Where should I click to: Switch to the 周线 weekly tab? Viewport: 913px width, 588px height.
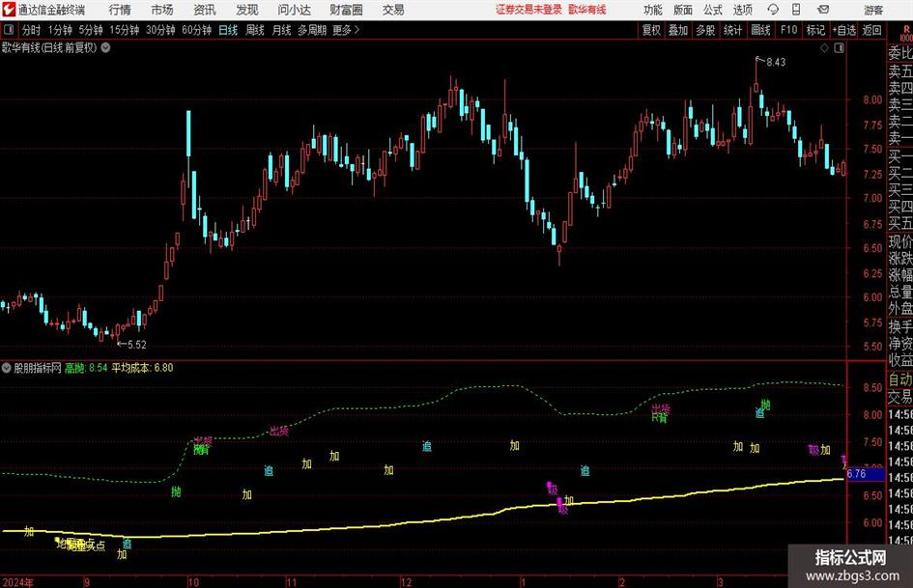[254, 30]
